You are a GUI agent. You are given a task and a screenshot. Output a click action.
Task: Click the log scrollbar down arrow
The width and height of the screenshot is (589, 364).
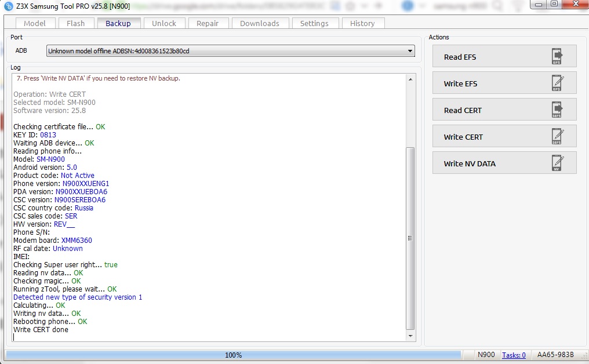coord(410,336)
